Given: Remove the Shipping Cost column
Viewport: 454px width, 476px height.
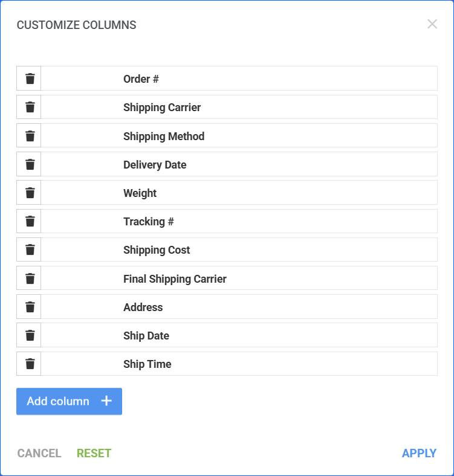Looking at the screenshot, I should coord(30,250).
